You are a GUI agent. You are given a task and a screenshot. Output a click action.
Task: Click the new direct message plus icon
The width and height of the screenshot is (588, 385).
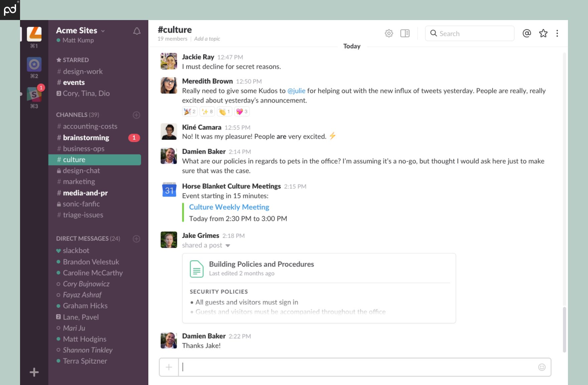(x=136, y=239)
